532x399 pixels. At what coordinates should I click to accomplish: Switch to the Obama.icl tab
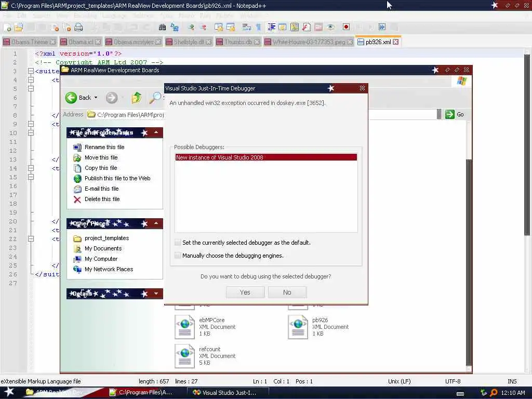point(81,42)
